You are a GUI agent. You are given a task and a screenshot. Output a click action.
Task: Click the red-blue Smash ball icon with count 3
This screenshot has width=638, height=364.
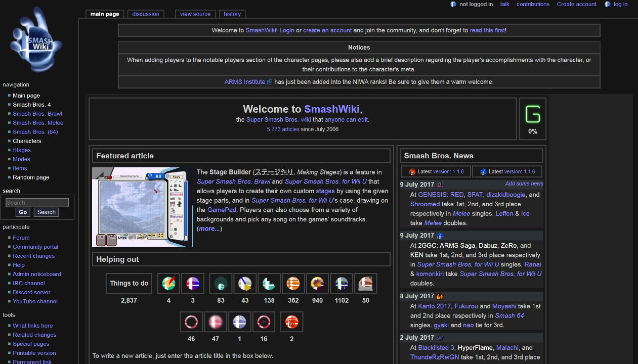click(193, 283)
